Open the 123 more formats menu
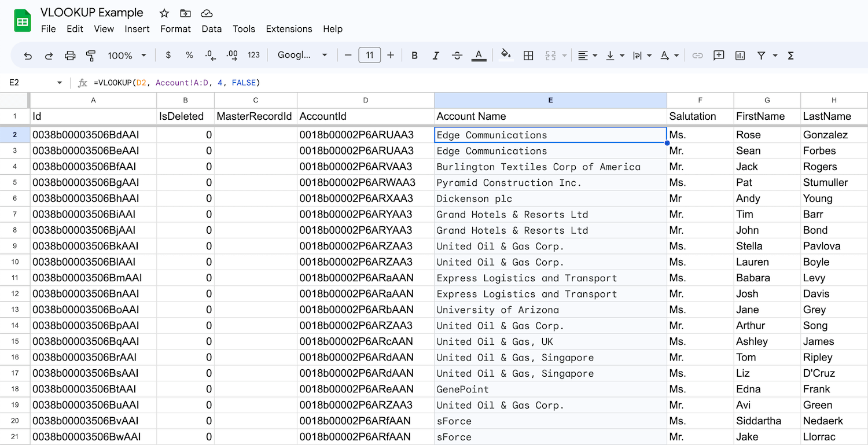 coord(253,56)
